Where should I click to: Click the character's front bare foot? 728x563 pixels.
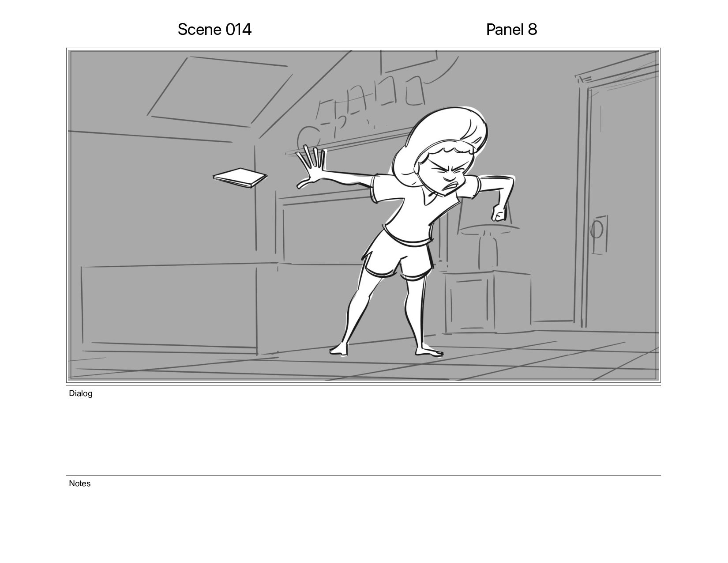point(429,351)
